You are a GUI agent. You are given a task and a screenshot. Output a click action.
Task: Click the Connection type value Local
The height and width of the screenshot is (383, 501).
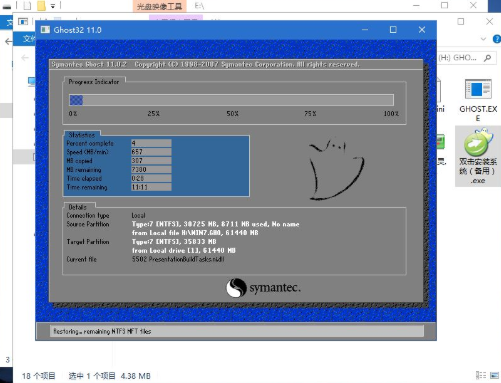(x=138, y=216)
